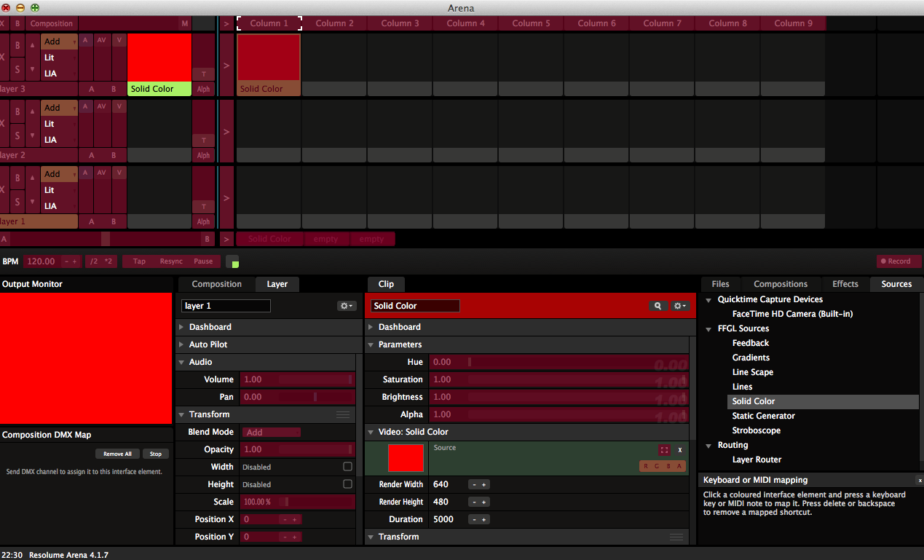Toggle the S solo button on Layer 3

point(18,70)
